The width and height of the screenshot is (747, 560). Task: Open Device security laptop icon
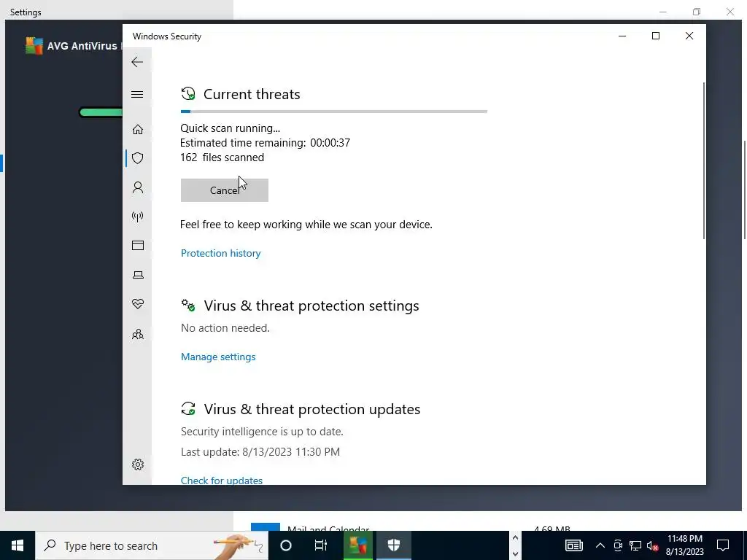138,275
